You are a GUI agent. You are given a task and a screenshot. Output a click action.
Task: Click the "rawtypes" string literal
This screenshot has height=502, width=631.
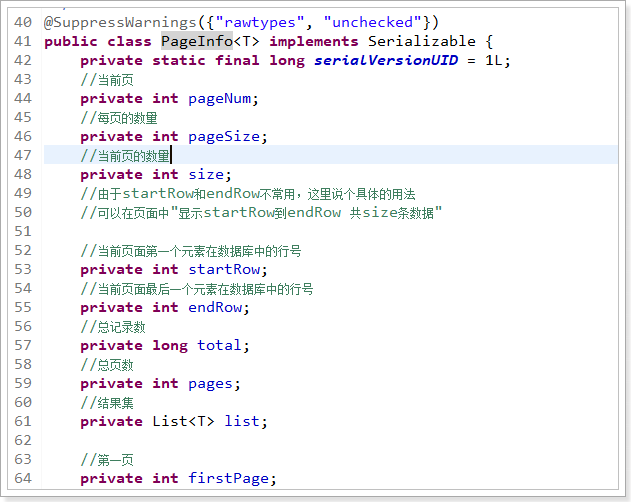pyautogui.click(x=260, y=22)
